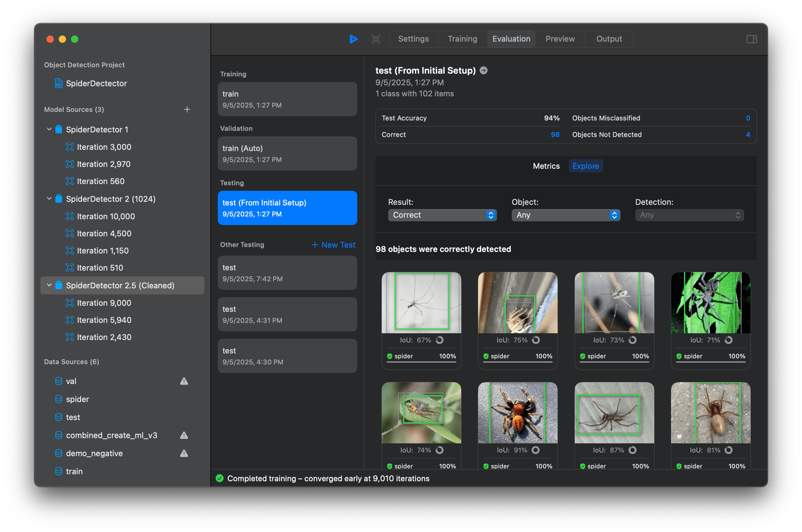The height and width of the screenshot is (532, 802).
Task: Open the Object dropdown showing Any
Action: pyautogui.click(x=565, y=215)
